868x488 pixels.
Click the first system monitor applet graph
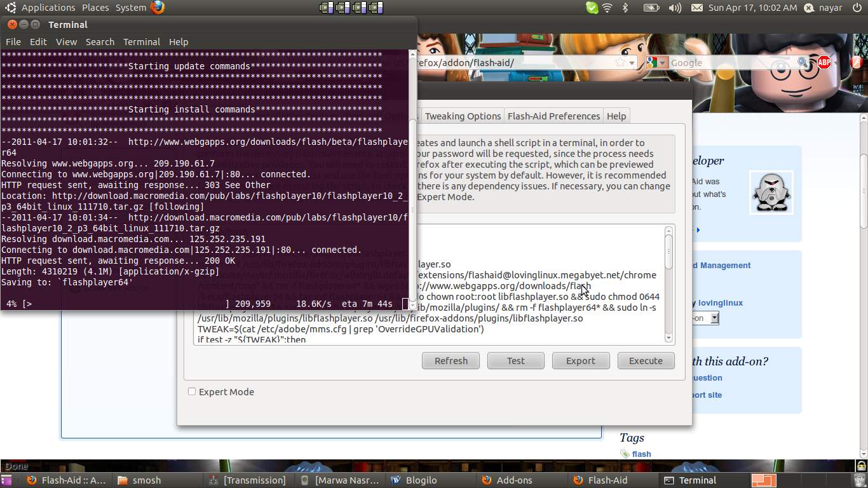327,8
